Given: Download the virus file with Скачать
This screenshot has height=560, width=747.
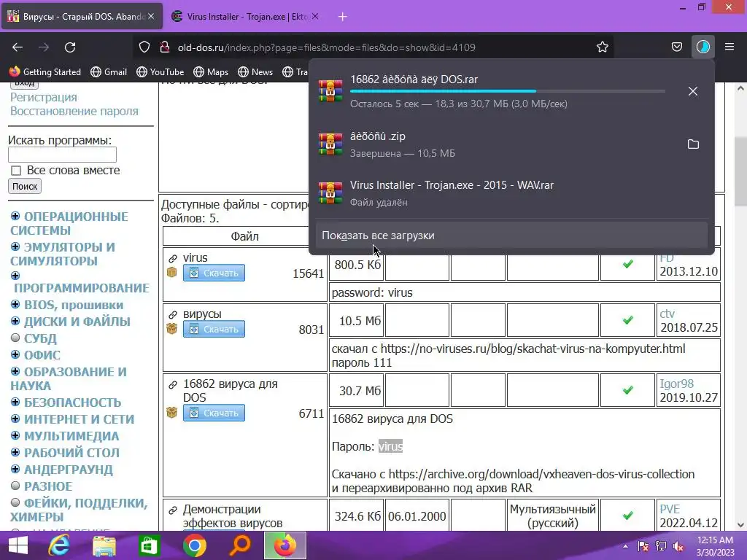Looking at the screenshot, I should click(214, 273).
